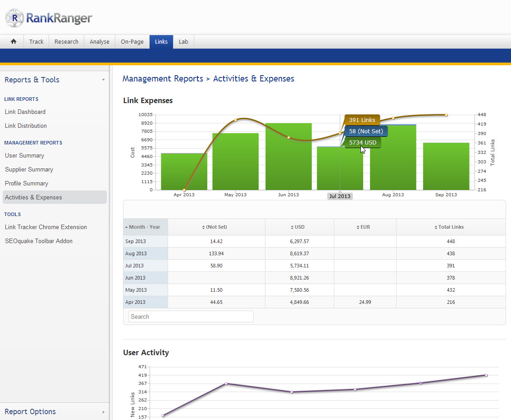Select the On-Page tab
Viewport: 511px width, 420px height.
(132, 41)
